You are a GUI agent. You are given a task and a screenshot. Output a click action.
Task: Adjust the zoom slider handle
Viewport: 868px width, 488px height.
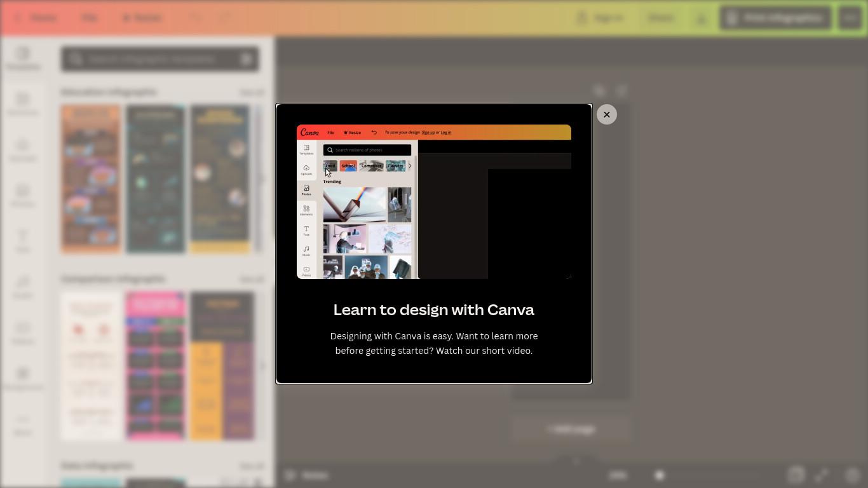[660, 475]
